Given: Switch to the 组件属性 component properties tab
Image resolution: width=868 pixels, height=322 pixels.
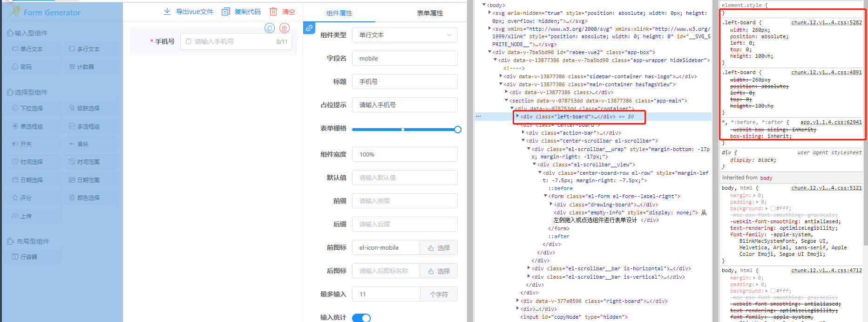Looking at the screenshot, I should pos(339,13).
